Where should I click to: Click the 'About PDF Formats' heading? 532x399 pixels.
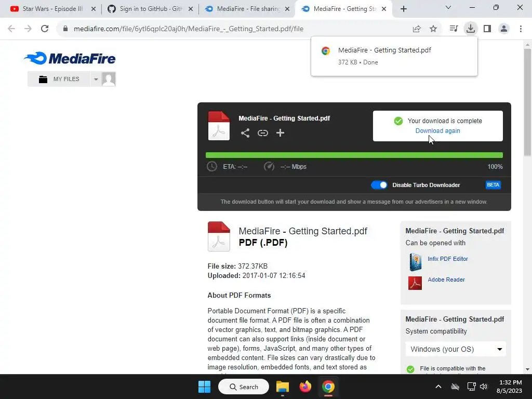click(239, 296)
